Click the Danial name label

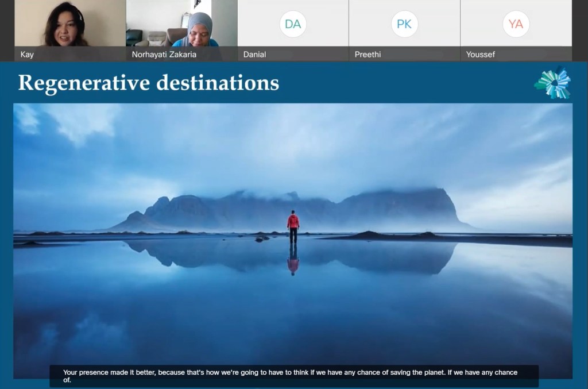[254, 55]
